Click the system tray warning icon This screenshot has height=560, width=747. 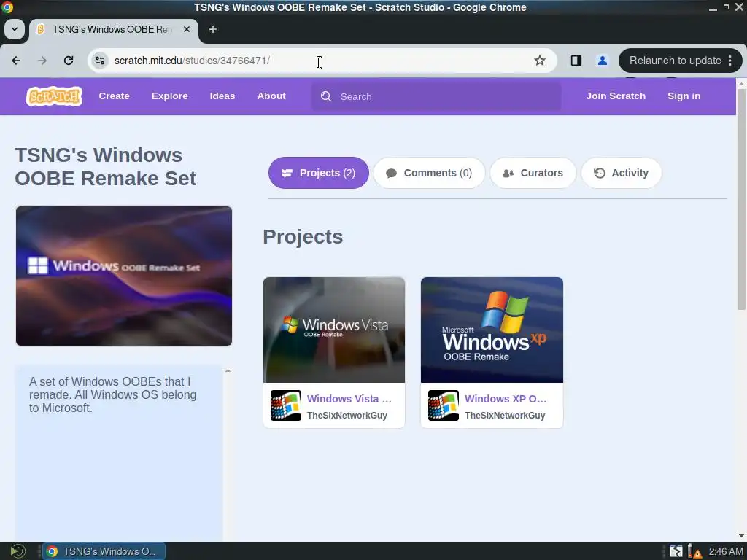[x=695, y=551]
